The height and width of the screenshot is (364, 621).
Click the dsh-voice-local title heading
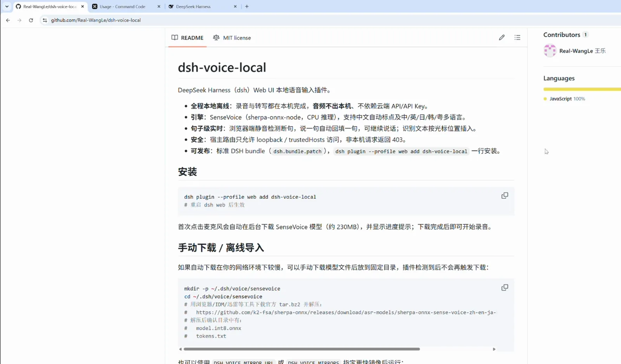222,68
